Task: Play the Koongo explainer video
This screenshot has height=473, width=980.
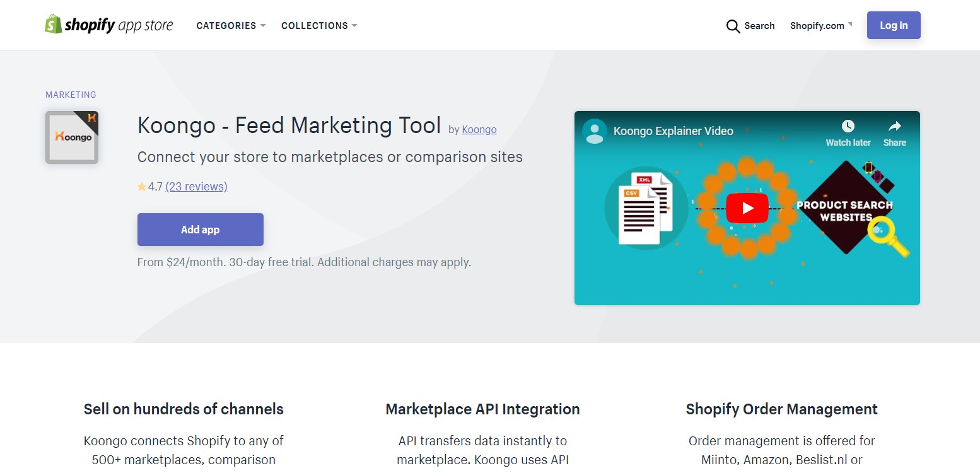Action: point(747,207)
